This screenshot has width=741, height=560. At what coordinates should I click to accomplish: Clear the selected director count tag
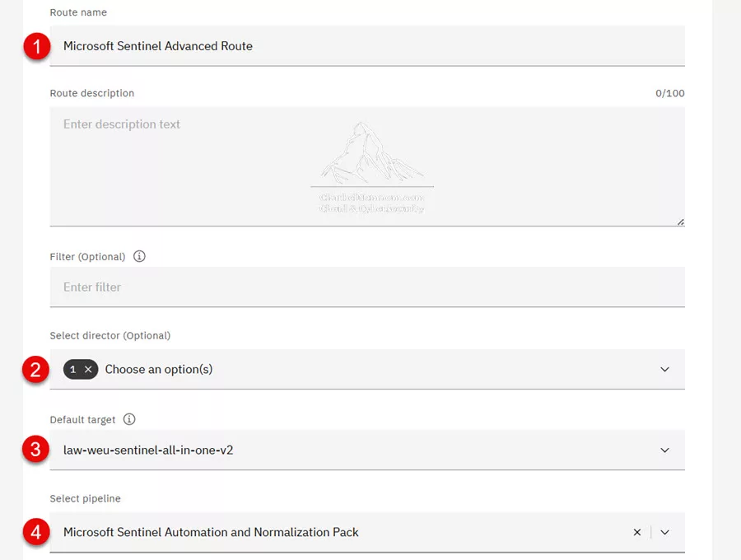[x=88, y=370]
